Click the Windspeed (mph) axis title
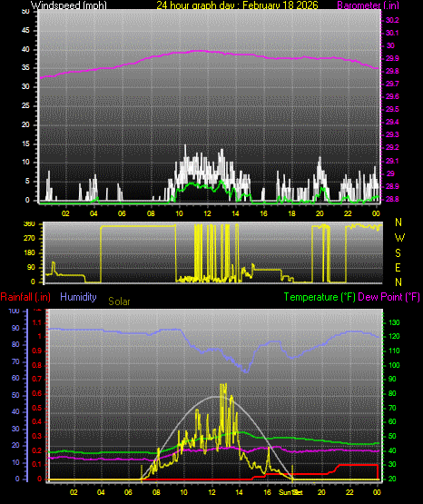Viewport: 423px width, 504px height. (69, 5)
